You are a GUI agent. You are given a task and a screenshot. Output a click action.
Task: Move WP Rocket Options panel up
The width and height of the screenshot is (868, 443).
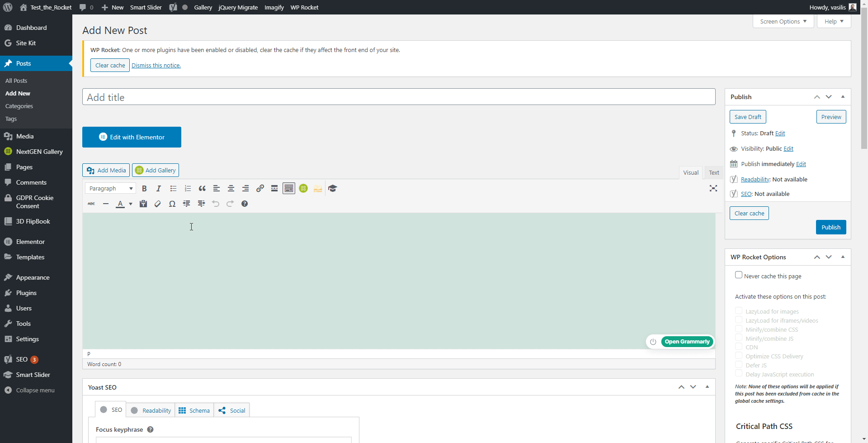pos(817,257)
